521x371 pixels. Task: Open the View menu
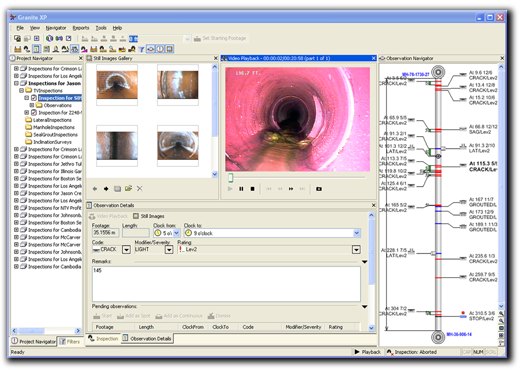35,28
